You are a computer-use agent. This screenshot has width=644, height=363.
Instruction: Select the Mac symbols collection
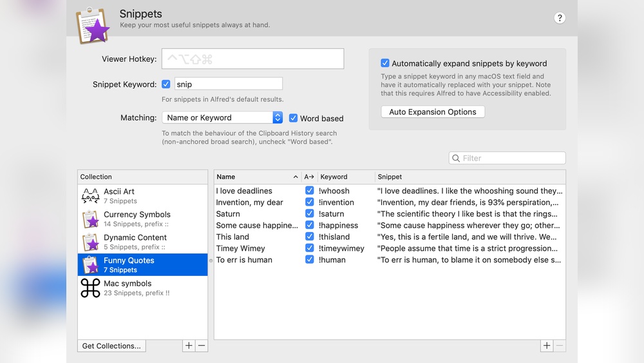tap(142, 288)
